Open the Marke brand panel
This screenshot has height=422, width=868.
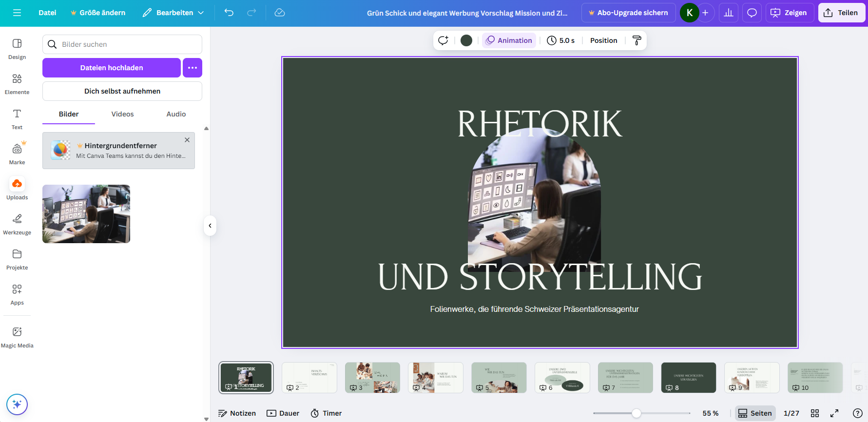click(17, 155)
